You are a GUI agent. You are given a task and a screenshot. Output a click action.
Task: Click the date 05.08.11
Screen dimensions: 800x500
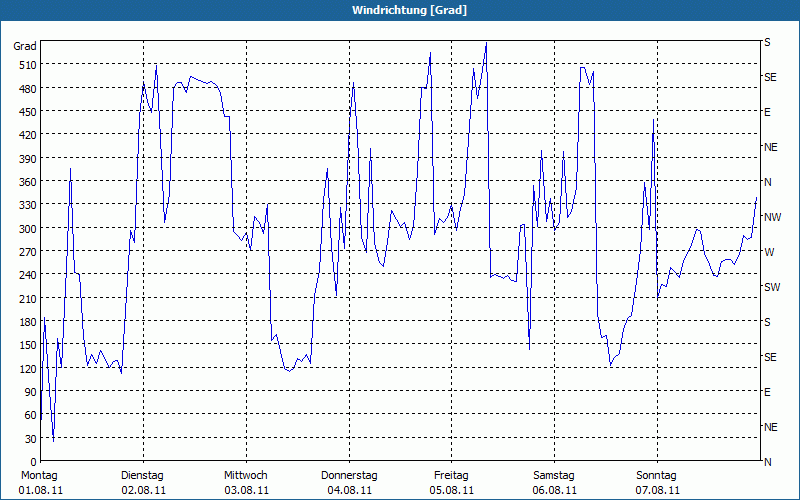pyautogui.click(x=452, y=491)
